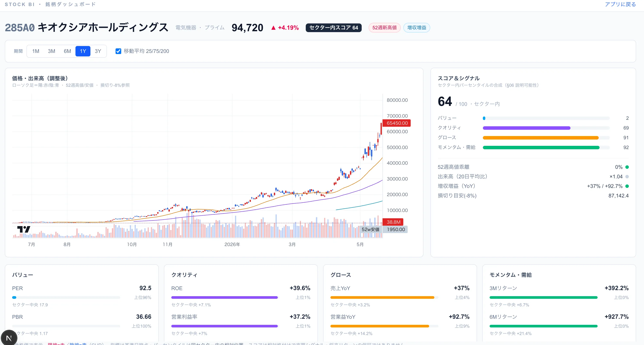644x345 pixels.
Task: Toggle the 移動平均 25/75/200 checkbox
Action: [118, 51]
